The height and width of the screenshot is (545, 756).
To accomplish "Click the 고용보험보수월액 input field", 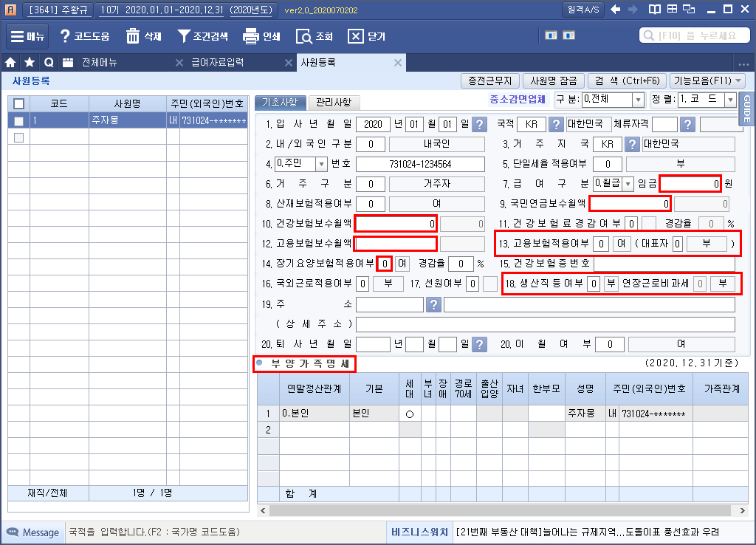I will point(396,244).
